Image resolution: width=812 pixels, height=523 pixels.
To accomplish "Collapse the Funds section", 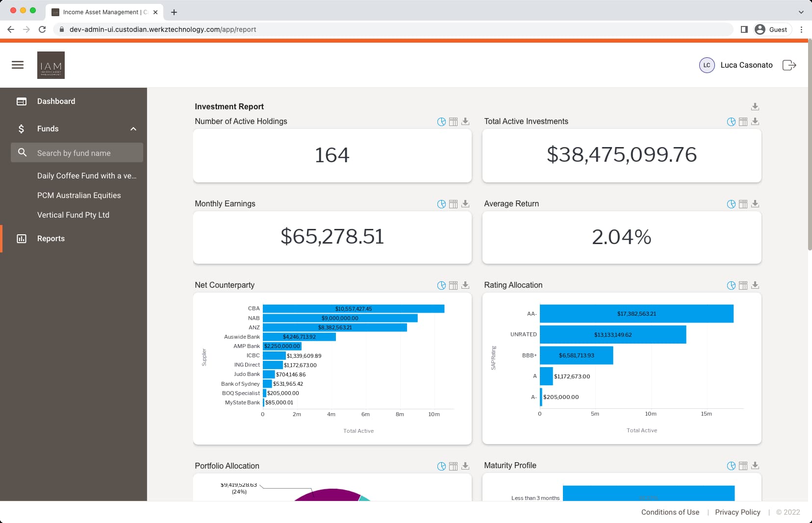I will pyautogui.click(x=133, y=128).
